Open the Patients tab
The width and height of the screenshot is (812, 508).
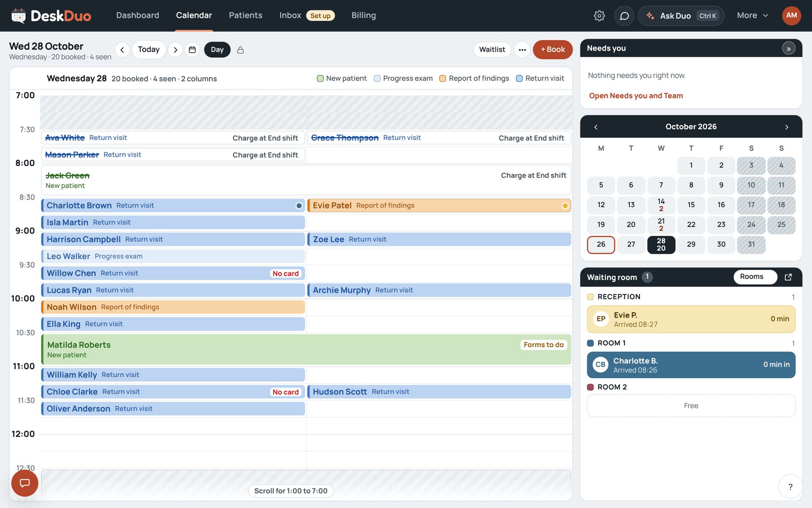click(245, 15)
